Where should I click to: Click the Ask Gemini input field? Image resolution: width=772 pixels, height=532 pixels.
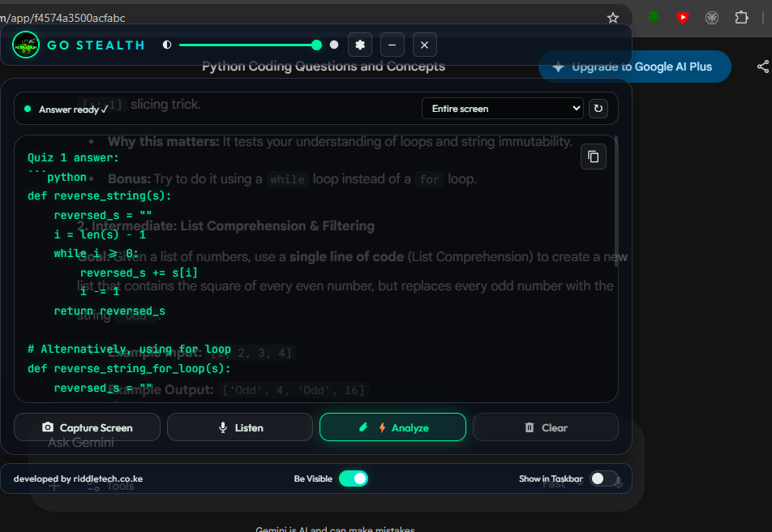tap(81, 442)
